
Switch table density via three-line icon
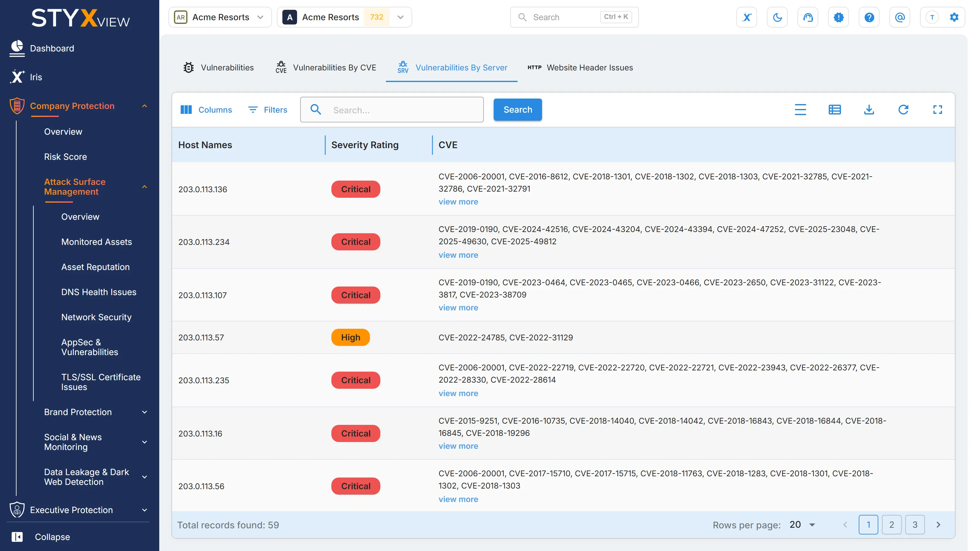point(801,110)
